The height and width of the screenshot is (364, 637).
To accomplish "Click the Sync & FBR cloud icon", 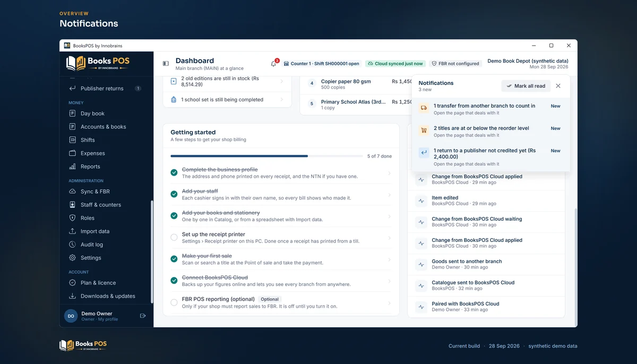I will [x=72, y=192].
